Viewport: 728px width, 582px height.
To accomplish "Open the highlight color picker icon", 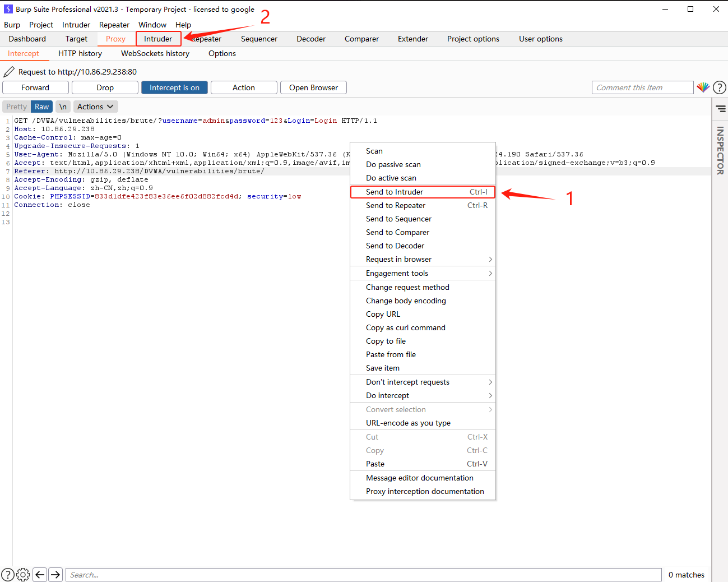I will [703, 87].
